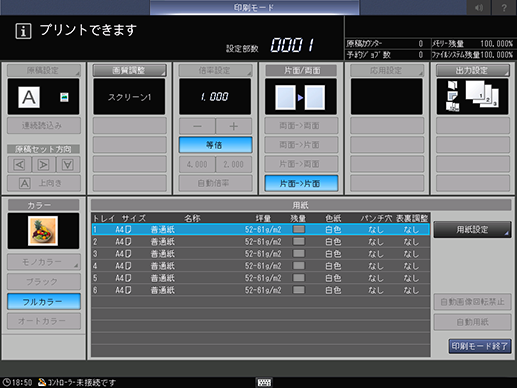Click the 坪量 column header
The image size is (517, 388).
point(263,218)
